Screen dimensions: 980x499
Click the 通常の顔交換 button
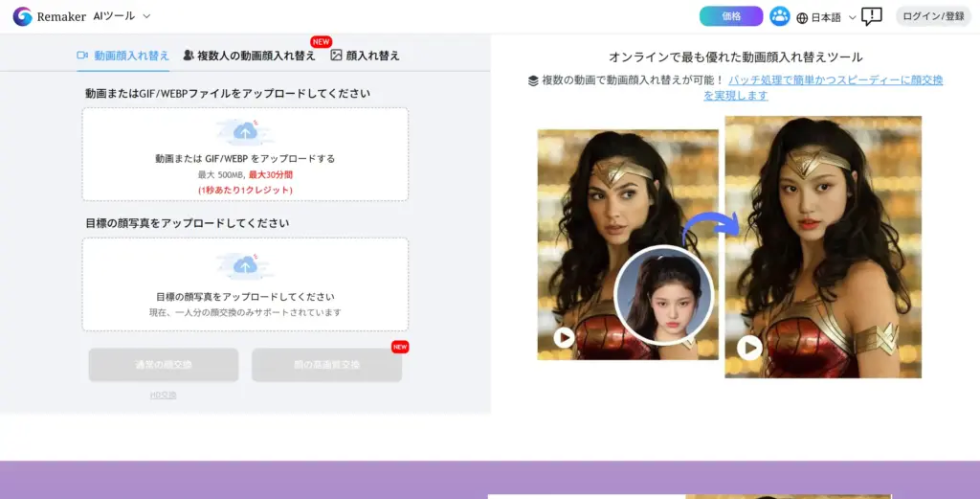coord(163,365)
